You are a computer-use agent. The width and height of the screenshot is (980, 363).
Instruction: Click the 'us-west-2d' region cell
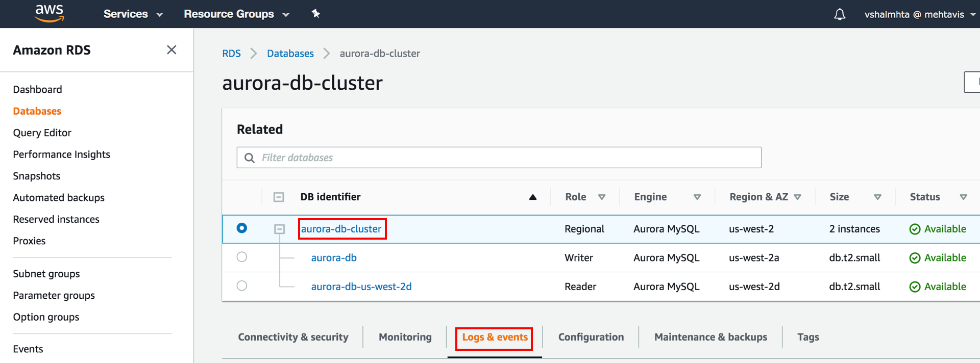(x=754, y=287)
